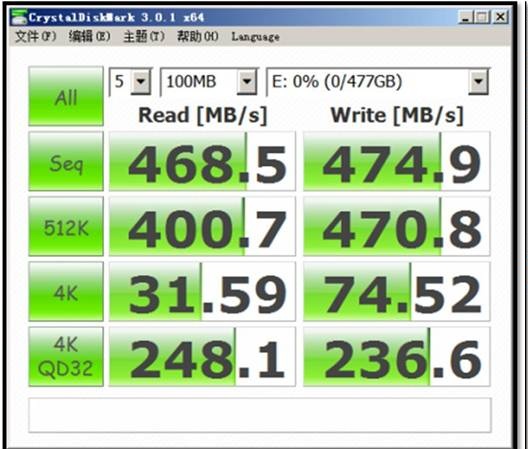Viewport: 528px width, 449px height.
Task: Click the 4K QD32 write result 236.6
Action: tap(397, 356)
